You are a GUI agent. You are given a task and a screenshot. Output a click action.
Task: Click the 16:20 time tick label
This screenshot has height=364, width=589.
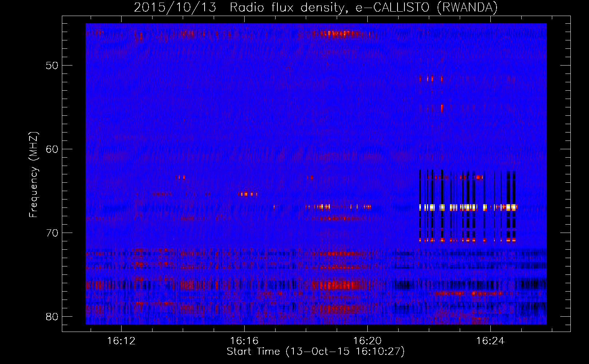click(x=367, y=341)
